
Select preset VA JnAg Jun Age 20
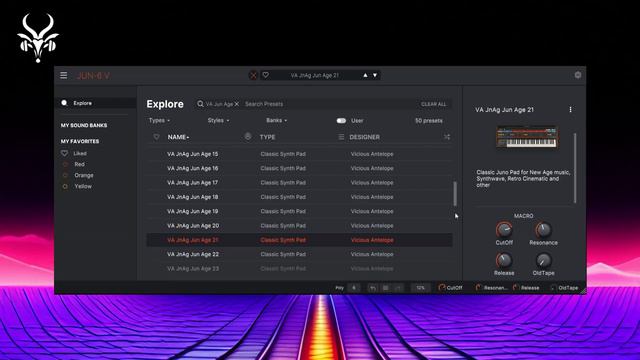(300, 225)
